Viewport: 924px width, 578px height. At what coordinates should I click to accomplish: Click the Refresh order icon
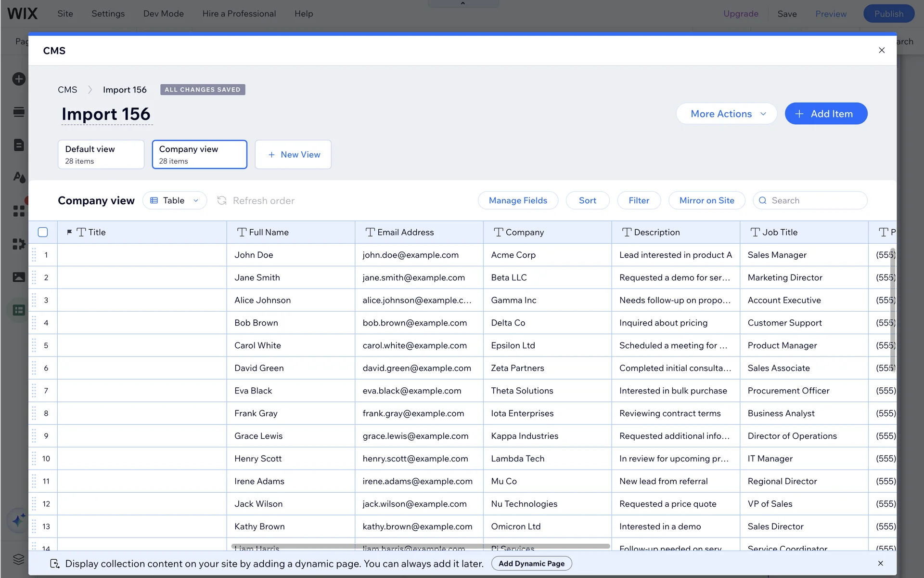click(222, 200)
